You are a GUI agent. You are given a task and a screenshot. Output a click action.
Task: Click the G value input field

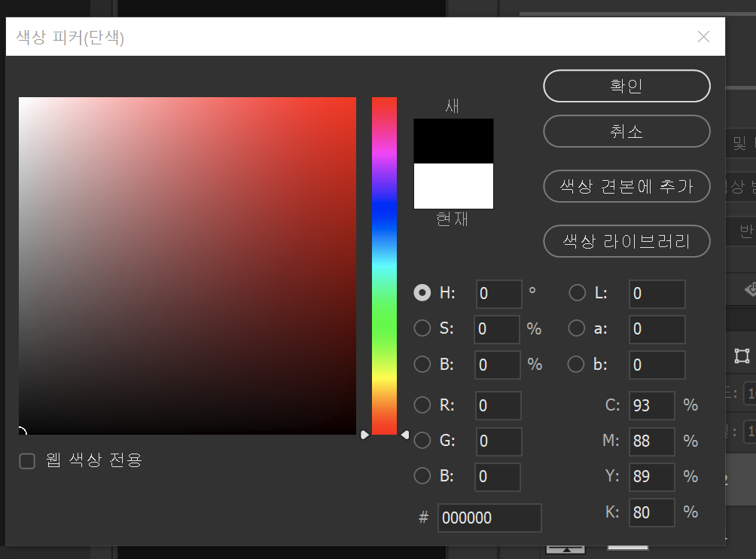click(498, 441)
